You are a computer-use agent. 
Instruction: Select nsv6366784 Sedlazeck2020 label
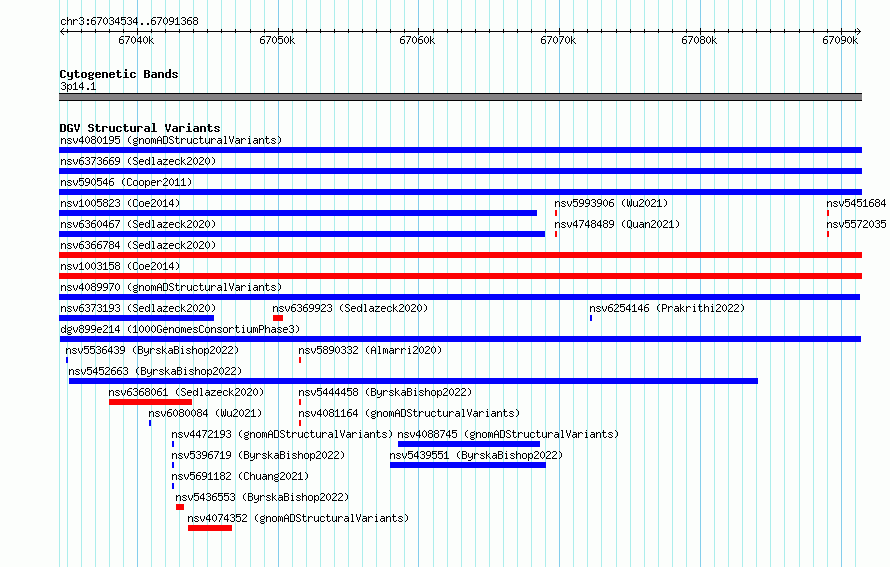138,245
